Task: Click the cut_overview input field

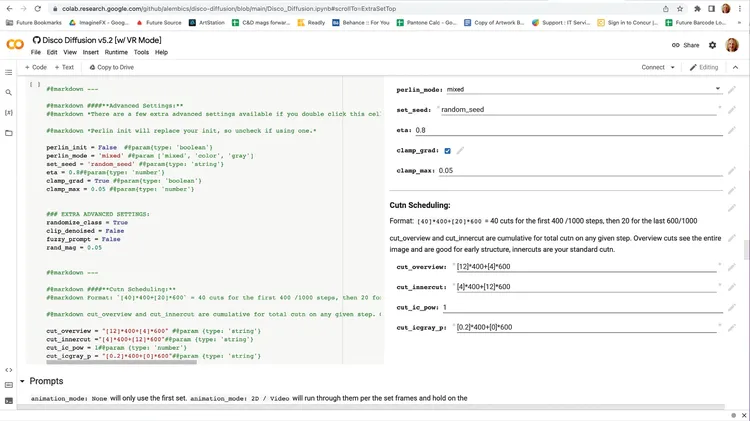Action: pos(586,266)
